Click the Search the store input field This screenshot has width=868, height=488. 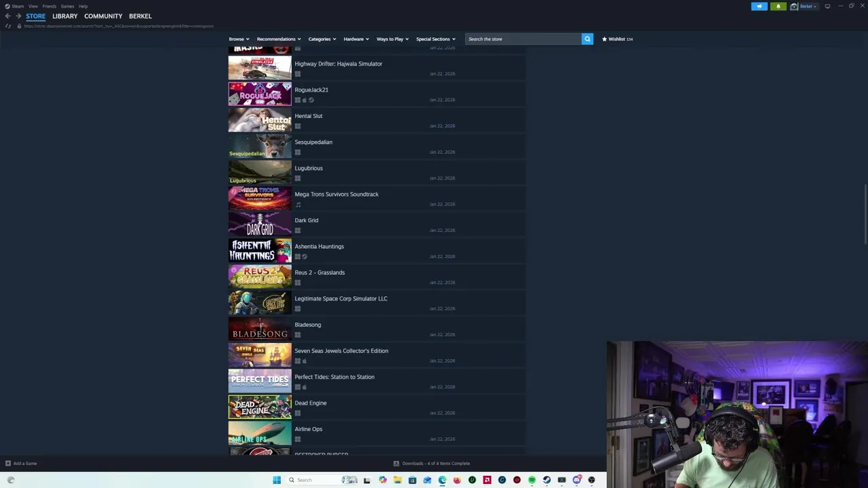click(x=523, y=39)
